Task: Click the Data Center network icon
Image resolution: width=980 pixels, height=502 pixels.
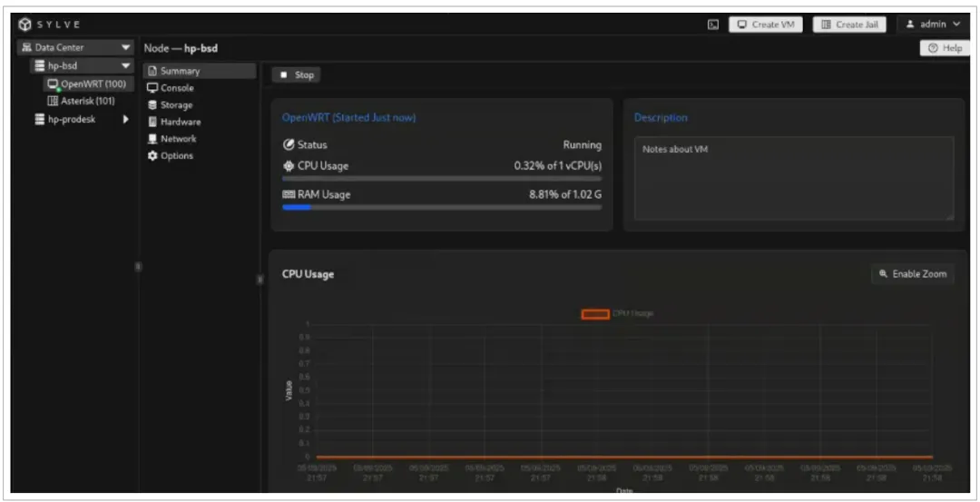Action: (26, 47)
